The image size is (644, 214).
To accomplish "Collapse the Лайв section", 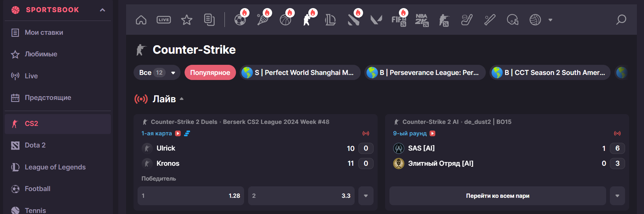I will click(182, 99).
